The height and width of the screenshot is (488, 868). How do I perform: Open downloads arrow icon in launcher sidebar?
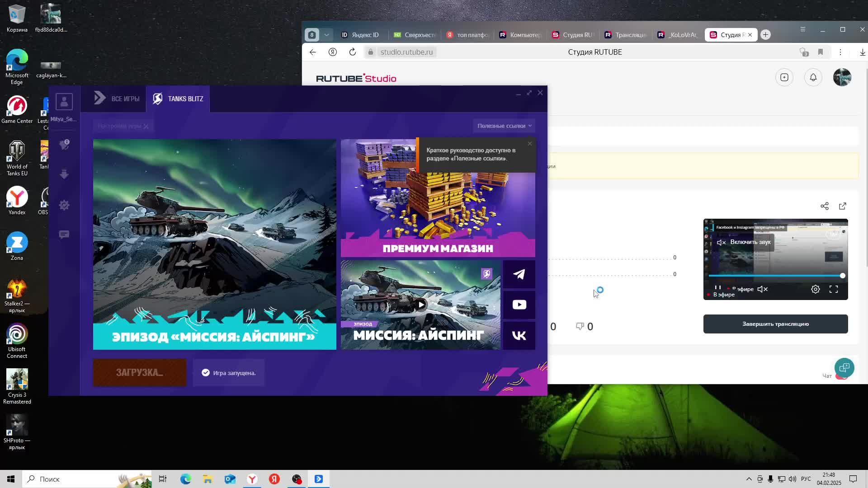(64, 174)
